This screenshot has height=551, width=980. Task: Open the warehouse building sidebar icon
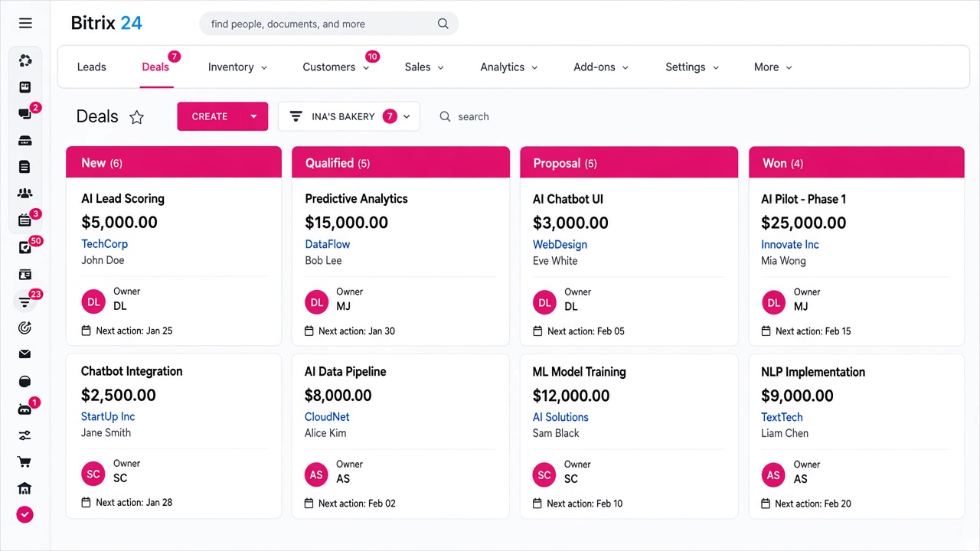[25, 488]
